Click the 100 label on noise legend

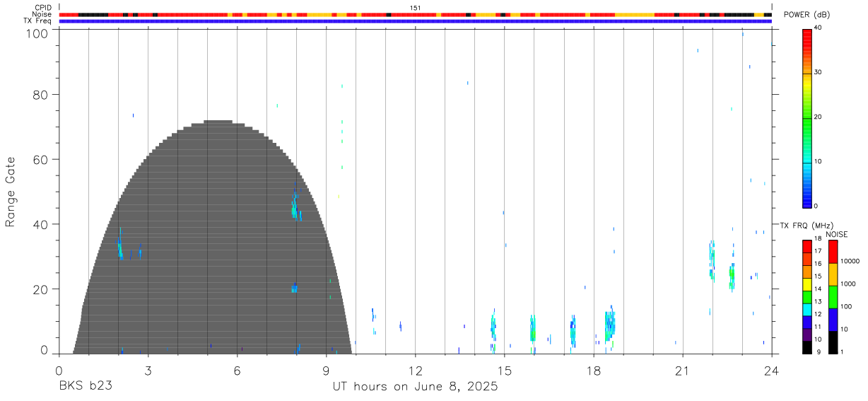point(847,306)
